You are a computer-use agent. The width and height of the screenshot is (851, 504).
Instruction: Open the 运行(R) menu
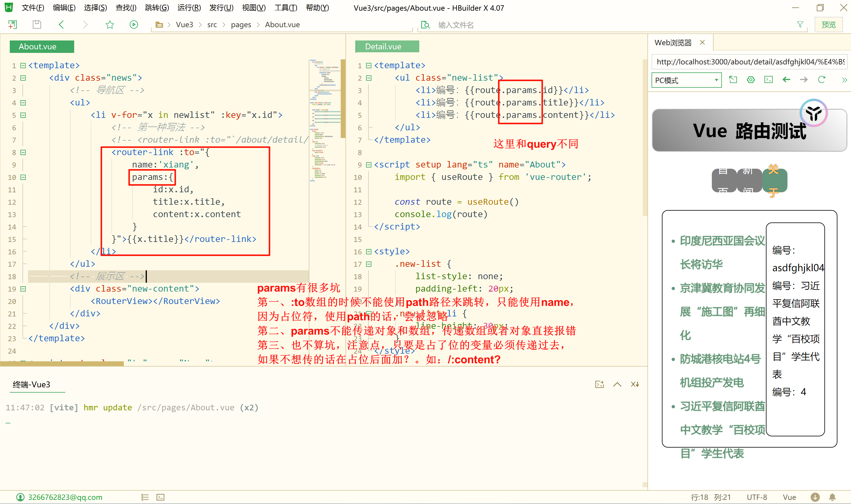click(189, 7)
